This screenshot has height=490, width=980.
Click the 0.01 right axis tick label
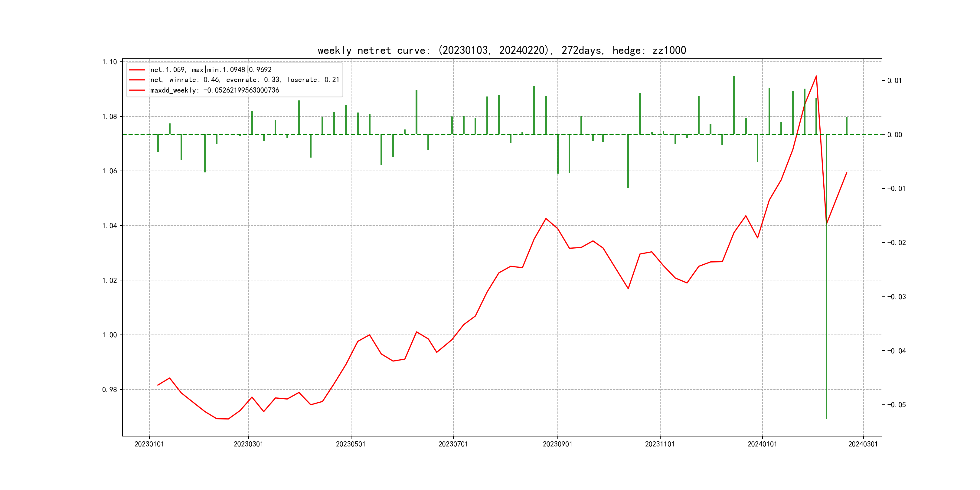click(894, 81)
